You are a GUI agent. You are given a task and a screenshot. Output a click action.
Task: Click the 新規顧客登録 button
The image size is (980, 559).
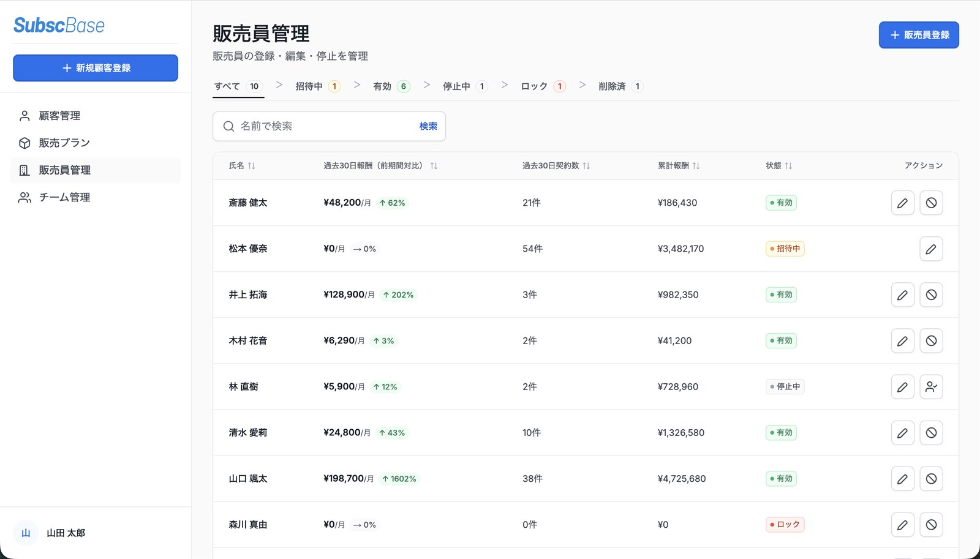pyautogui.click(x=96, y=68)
